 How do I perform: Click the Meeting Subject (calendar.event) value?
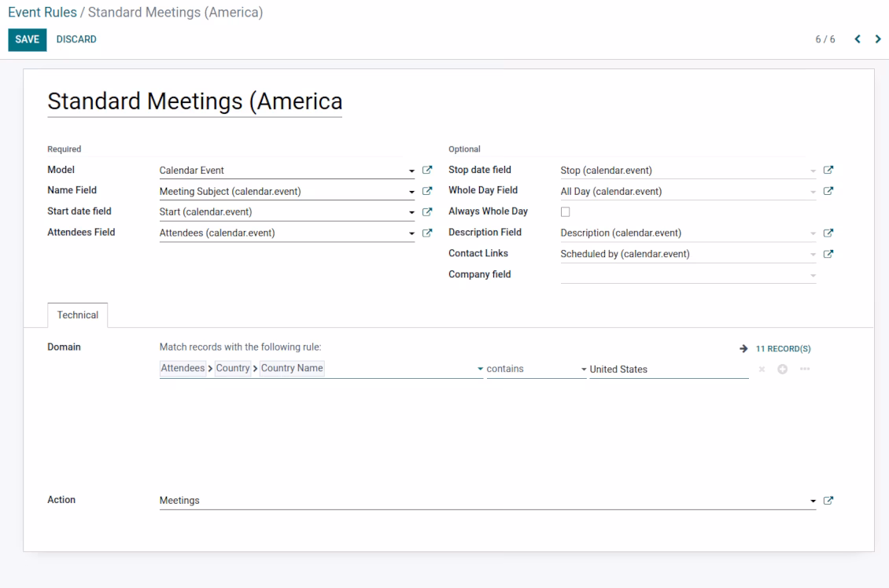tap(231, 192)
